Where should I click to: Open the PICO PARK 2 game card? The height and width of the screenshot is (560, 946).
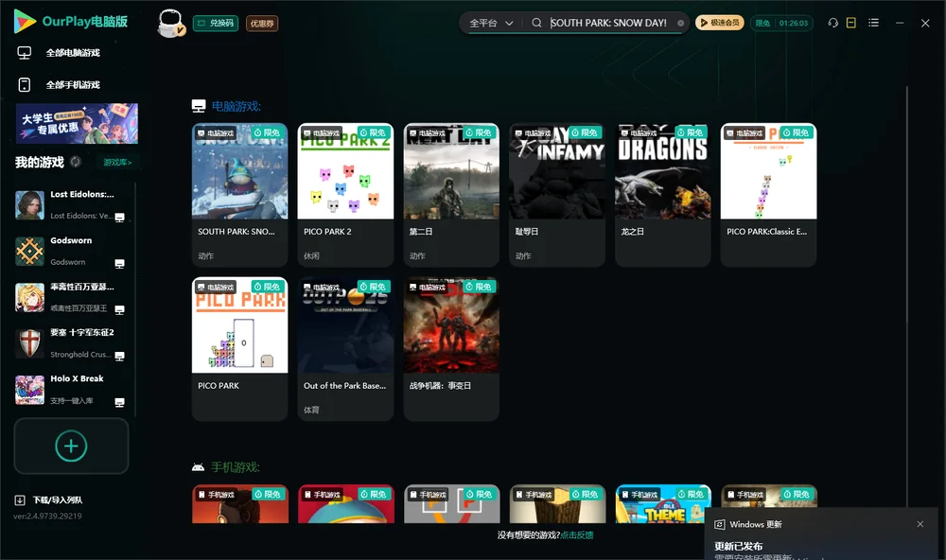tap(345, 195)
